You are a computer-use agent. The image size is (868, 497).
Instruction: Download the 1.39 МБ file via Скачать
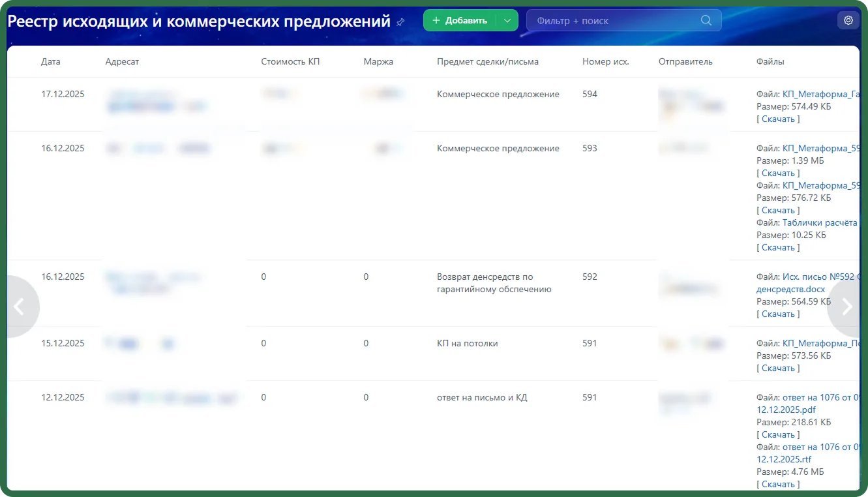click(779, 173)
